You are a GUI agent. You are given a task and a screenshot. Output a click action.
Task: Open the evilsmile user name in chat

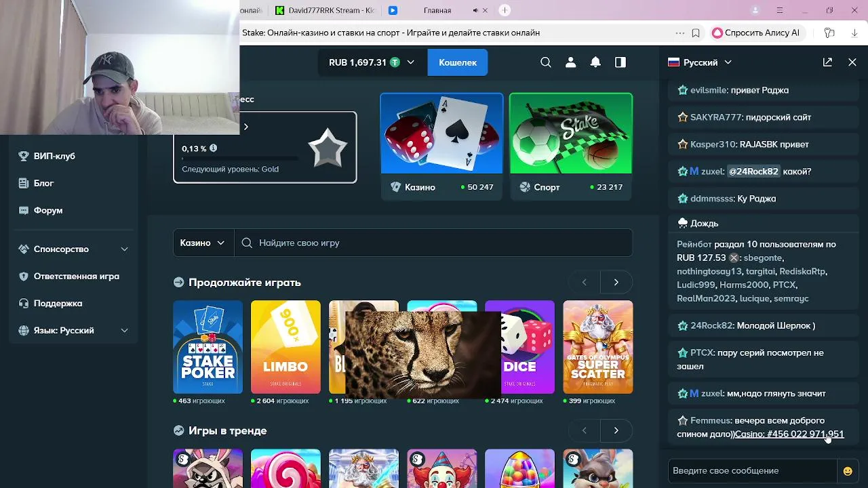pos(709,89)
